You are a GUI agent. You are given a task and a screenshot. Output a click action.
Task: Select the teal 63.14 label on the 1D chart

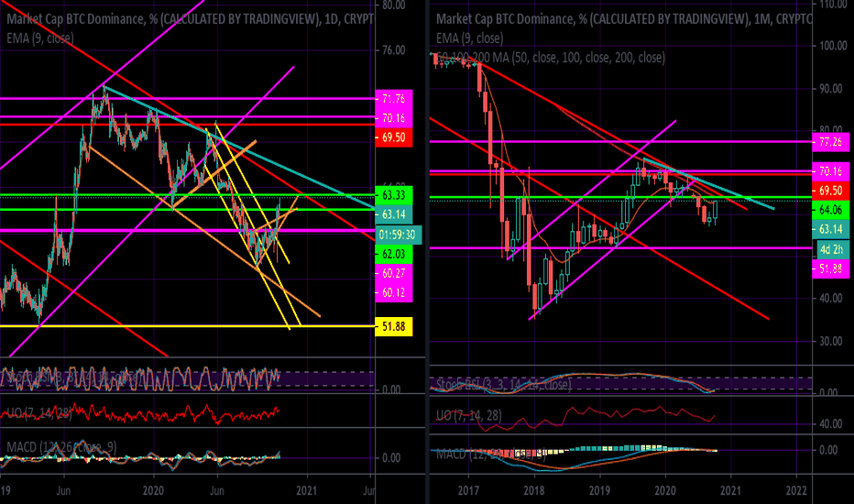[394, 214]
